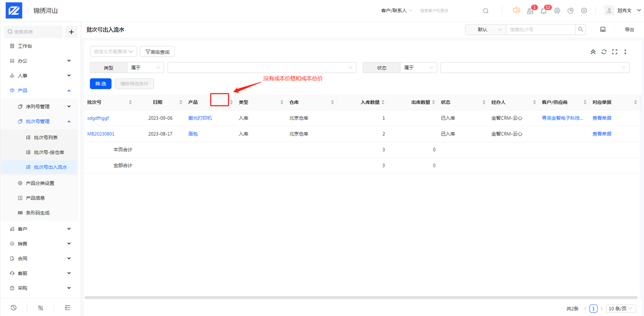
Task: Expand the 销售 sidebar menu
Action: [40, 244]
